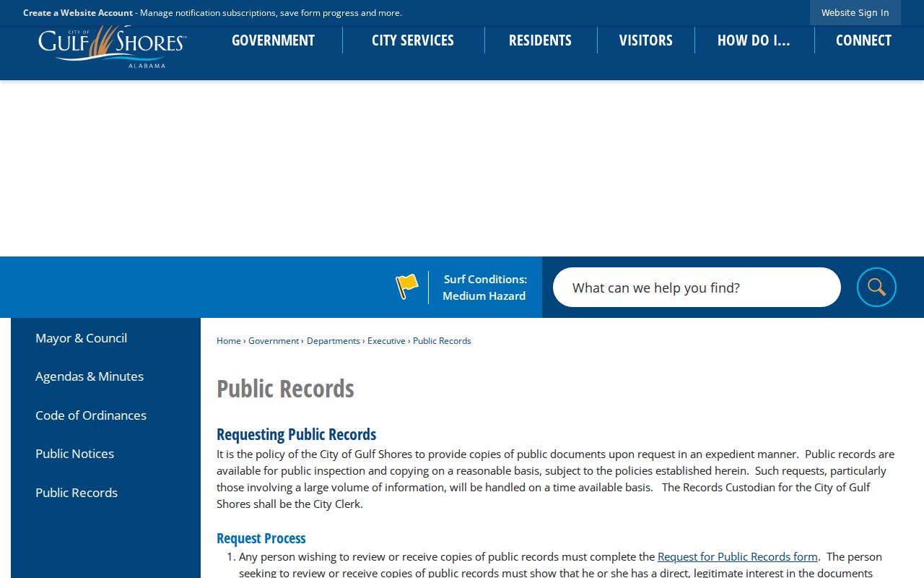Click the Executive breadcrumb
Image resolution: width=924 pixels, height=578 pixels.
(x=386, y=340)
